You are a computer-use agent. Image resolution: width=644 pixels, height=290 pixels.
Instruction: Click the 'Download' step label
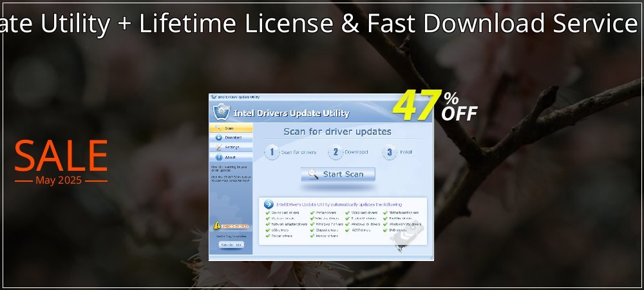pos(356,152)
